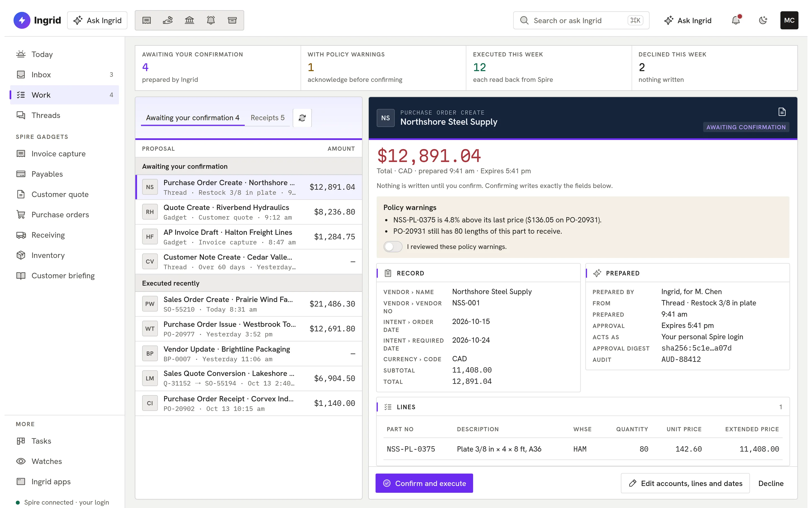This screenshot has height=508, width=812.
Task: Switch to the Receipts 5 tab
Action: (267, 118)
